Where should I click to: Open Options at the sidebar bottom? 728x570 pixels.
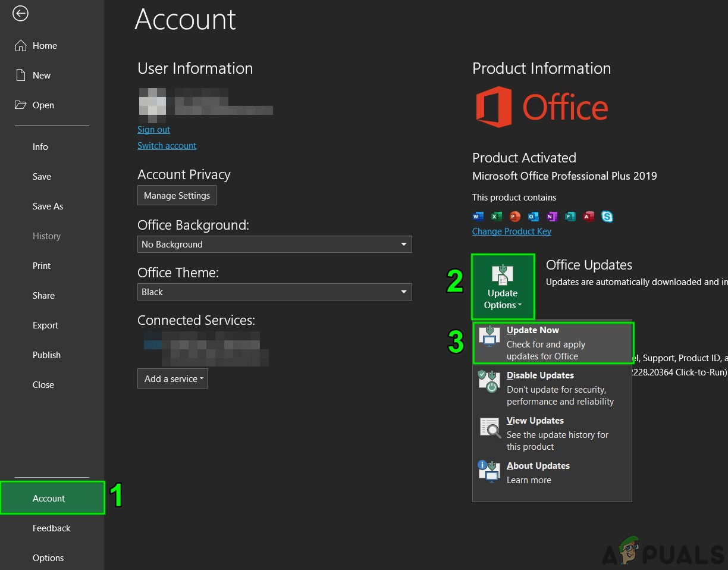point(48,558)
